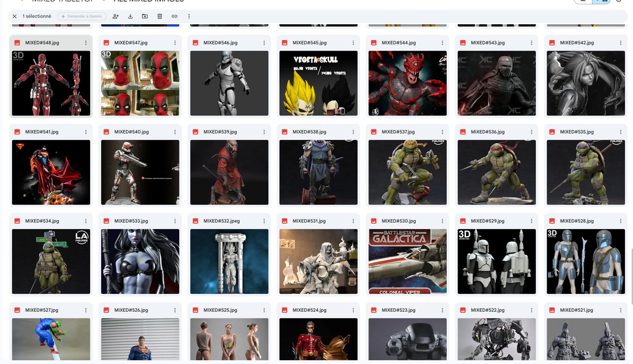Screen dimensions: 633x364
Task: Open the three-dot menu for MIXED#521.jpg
Action: (621, 310)
